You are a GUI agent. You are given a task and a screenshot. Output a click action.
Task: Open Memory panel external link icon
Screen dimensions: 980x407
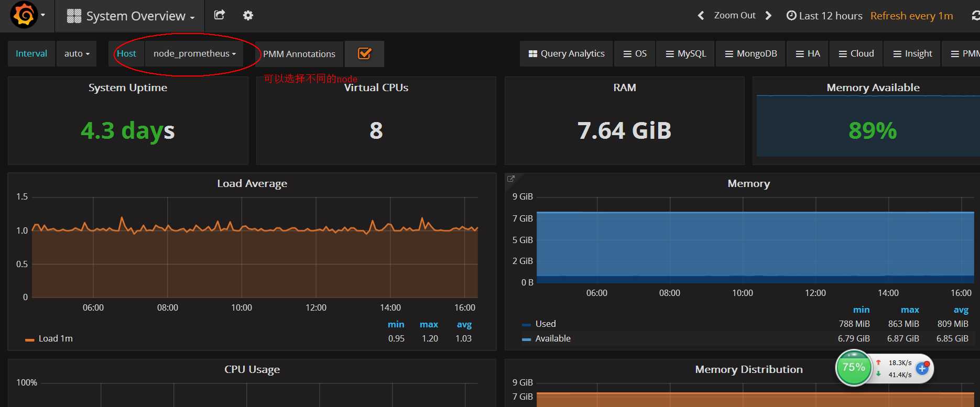[511, 179]
